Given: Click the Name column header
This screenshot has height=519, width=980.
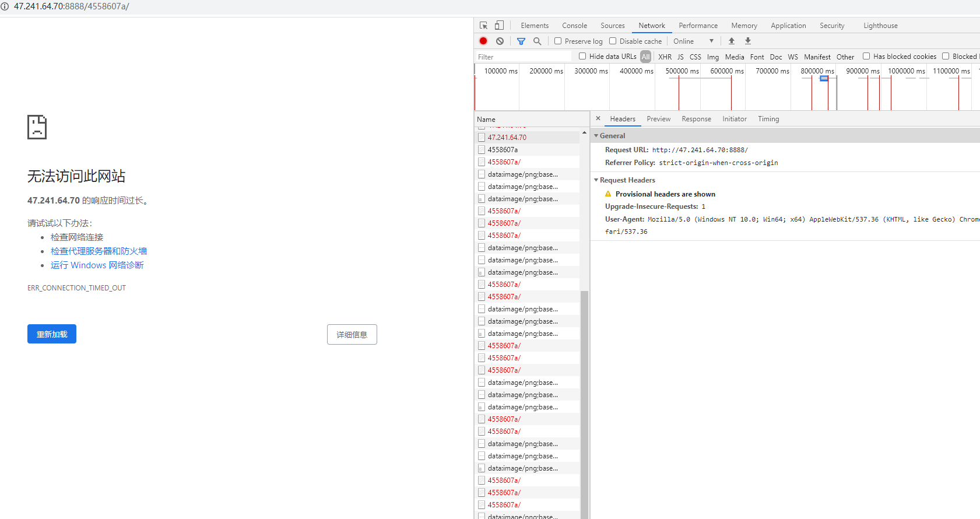Looking at the screenshot, I should click(x=532, y=119).
